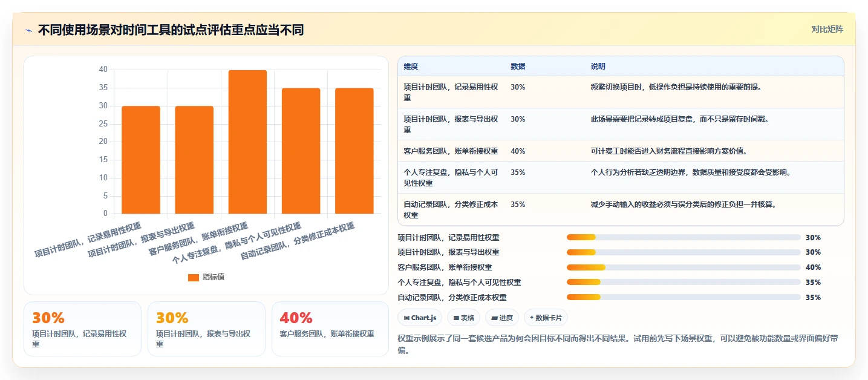Click the 说明 column header
Viewport: 868px width, 380px height.
click(x=598, y=67)
